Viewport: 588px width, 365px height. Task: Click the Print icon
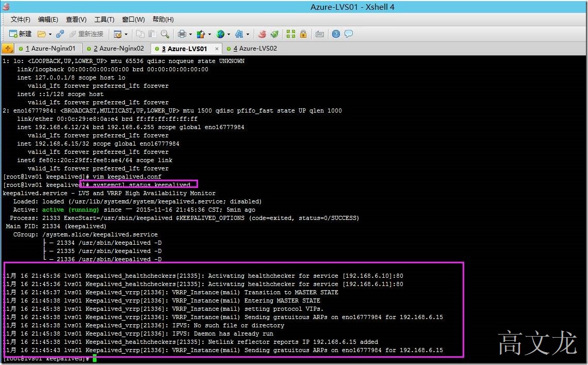[x=182, y=34]
